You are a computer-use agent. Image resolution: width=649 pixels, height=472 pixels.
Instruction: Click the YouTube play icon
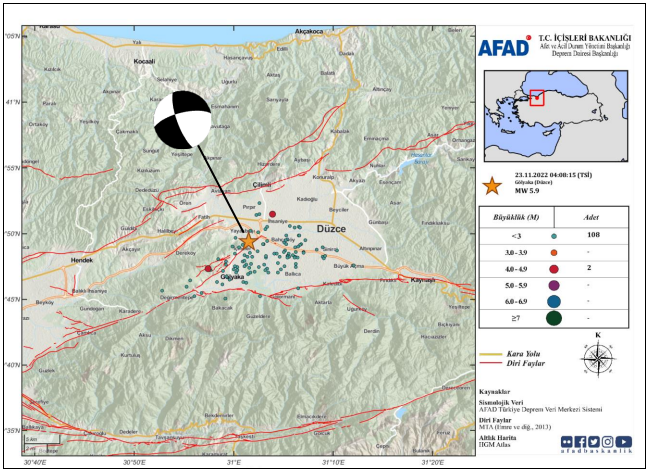click(x=623, y=441)
